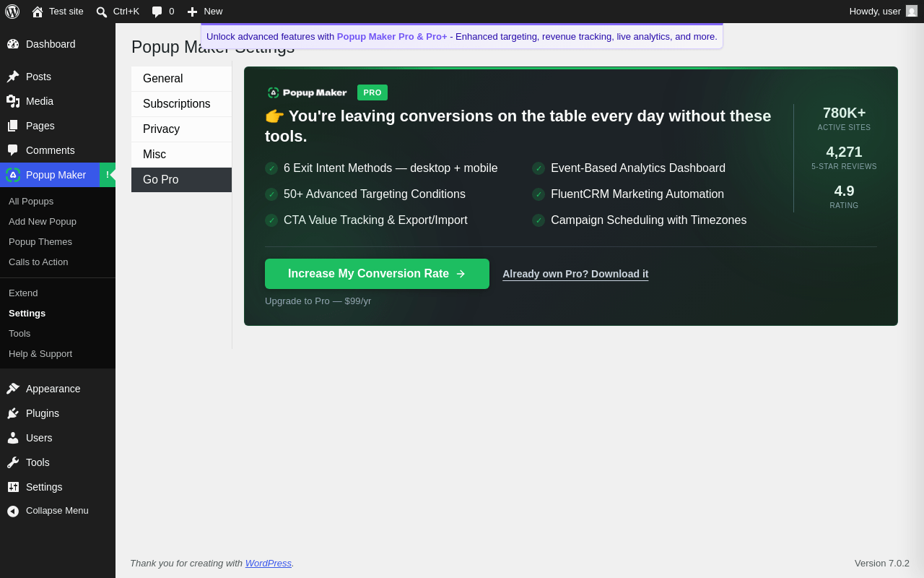The width and height of the screenshot is (924, 578).
Task: Click the Popup Maker logo in banner
Action: [308, 92]
